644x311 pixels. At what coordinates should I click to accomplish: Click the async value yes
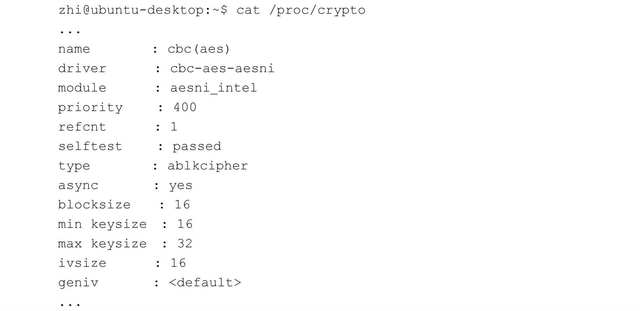point(181,186)
